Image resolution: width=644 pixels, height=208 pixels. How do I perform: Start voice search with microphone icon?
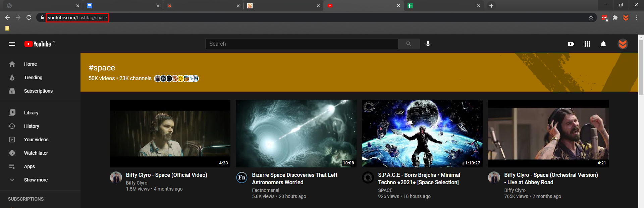428,44
